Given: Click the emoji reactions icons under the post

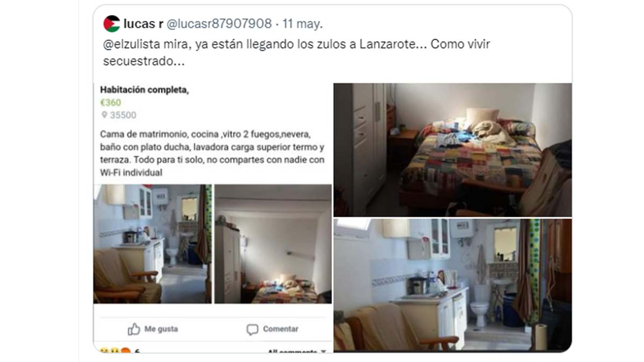Looking at the screenshot, I should pos(115,351).
